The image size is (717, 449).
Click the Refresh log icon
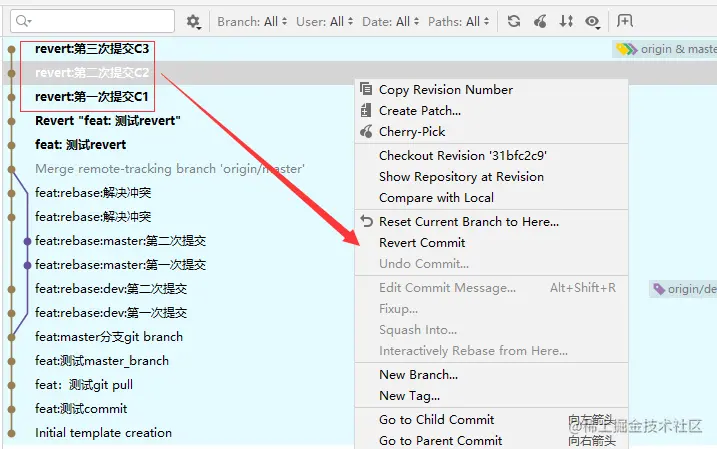514,21
